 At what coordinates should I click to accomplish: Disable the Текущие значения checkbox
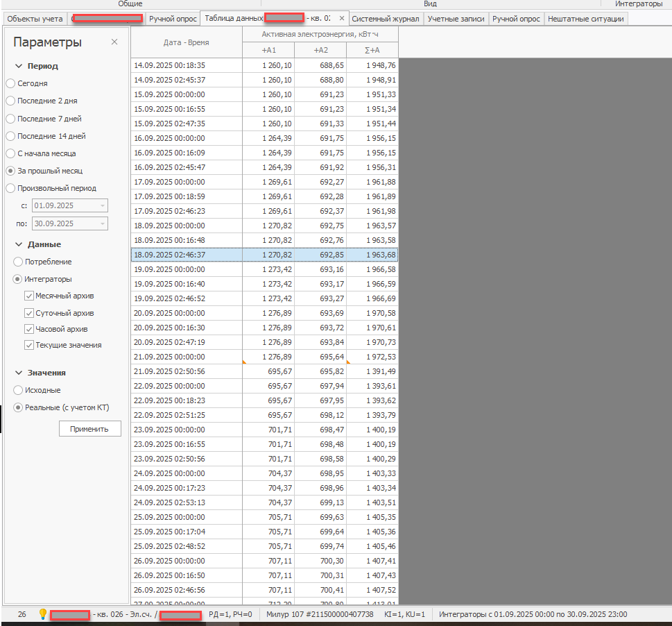(29, 345)
